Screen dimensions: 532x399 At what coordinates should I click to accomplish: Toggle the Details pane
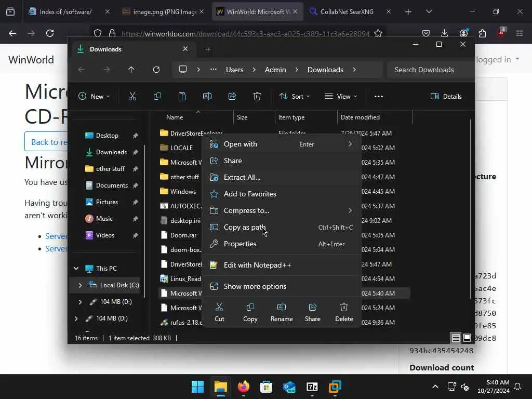(446, 96)
